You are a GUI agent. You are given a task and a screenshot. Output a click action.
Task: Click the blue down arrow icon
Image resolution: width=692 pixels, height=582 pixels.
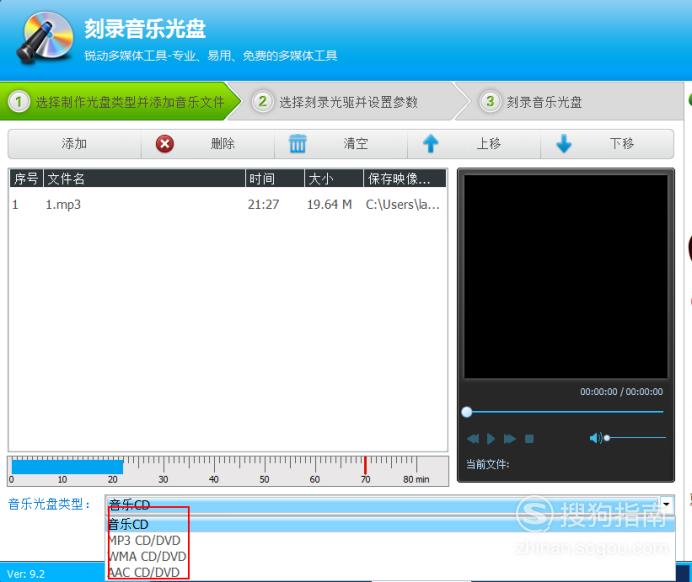tap(564, 144)
